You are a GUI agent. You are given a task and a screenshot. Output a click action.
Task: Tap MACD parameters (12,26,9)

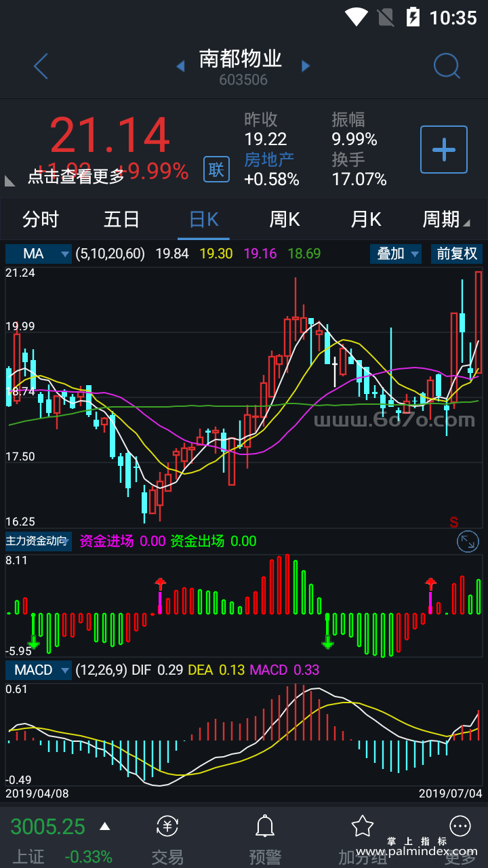point(101,670)
